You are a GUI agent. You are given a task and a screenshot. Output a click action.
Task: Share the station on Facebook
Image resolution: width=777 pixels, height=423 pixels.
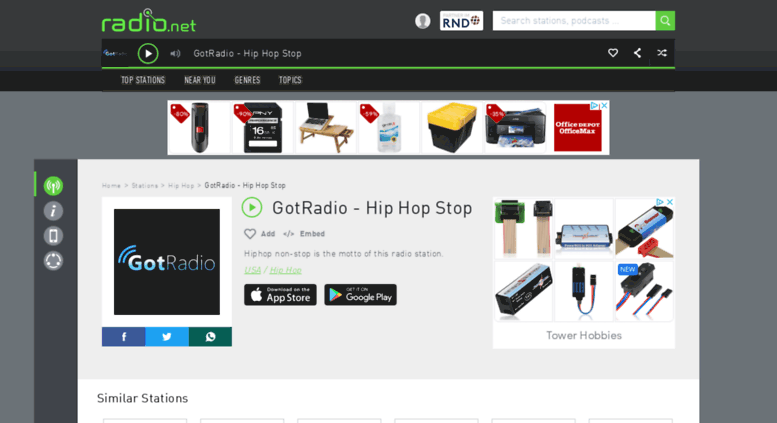point(123,337)
